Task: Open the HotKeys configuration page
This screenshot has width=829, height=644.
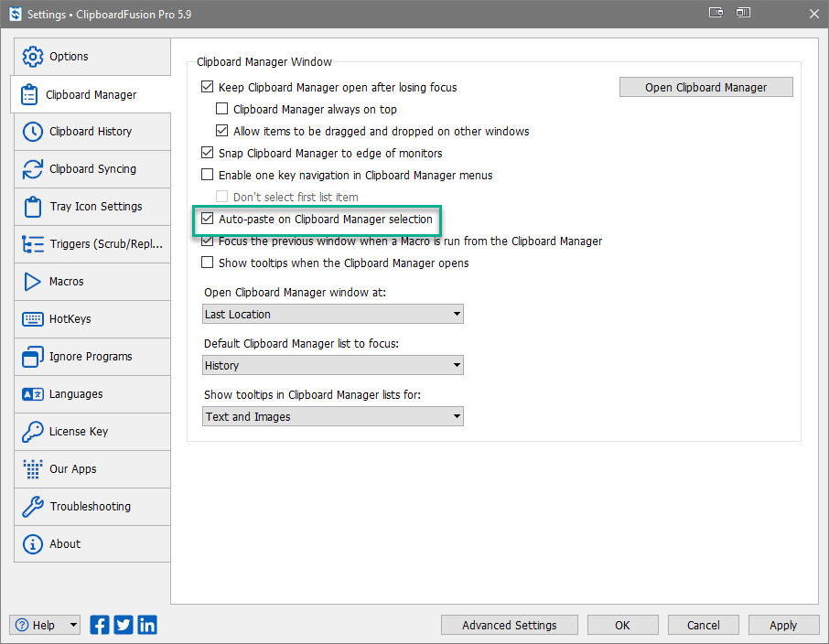Action: [89, 319]
